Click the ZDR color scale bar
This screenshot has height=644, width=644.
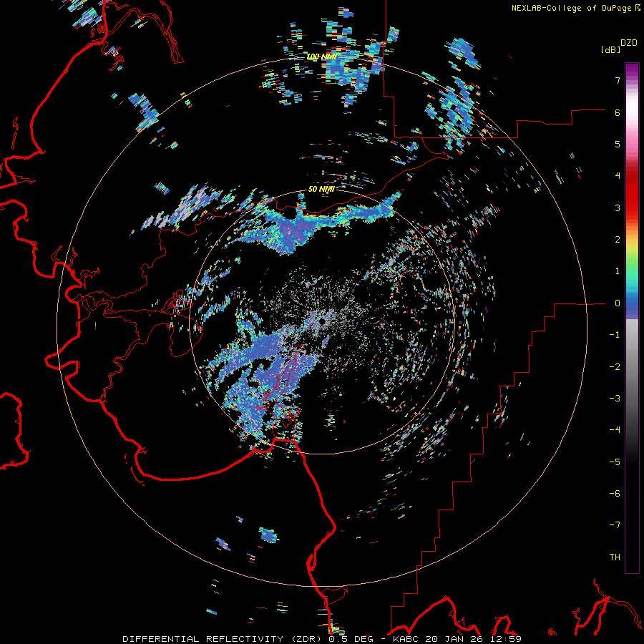632,318
